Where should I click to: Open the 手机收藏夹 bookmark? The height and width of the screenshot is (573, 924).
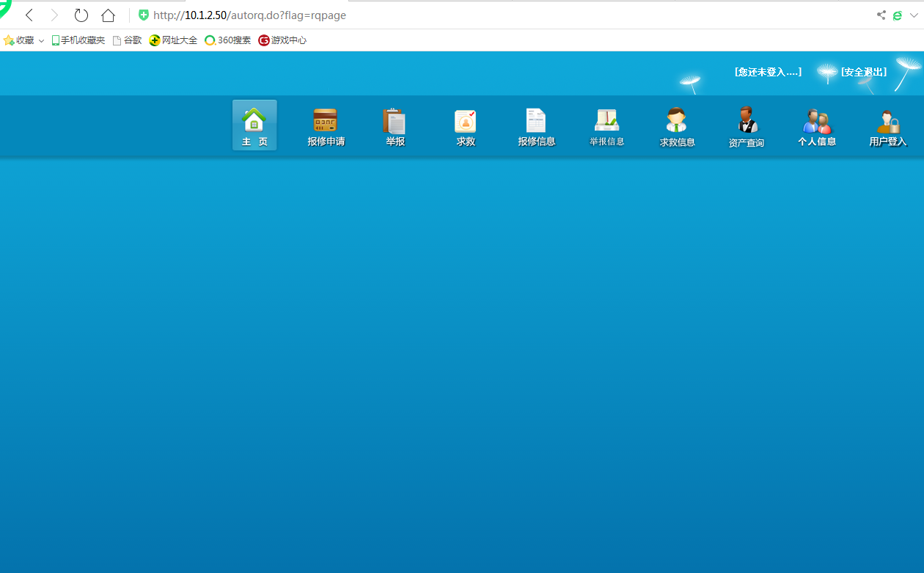78,40
